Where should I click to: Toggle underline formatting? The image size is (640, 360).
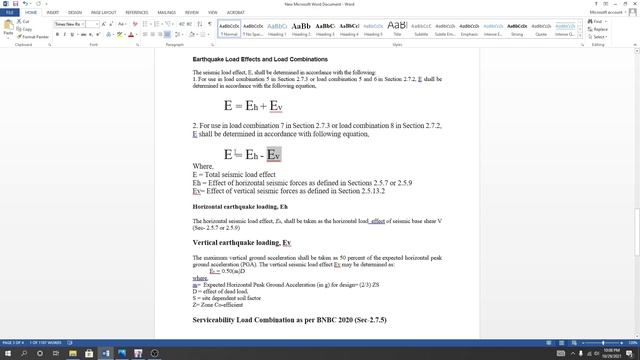72,35
